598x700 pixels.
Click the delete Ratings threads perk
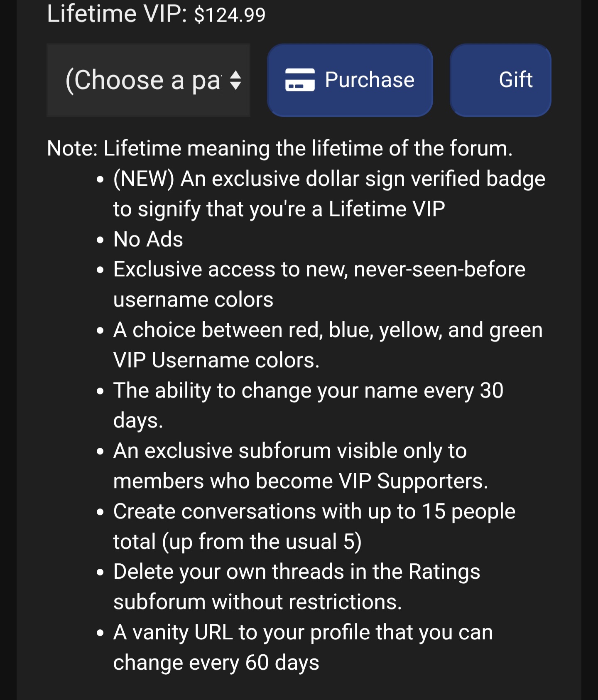coord(297,586)
